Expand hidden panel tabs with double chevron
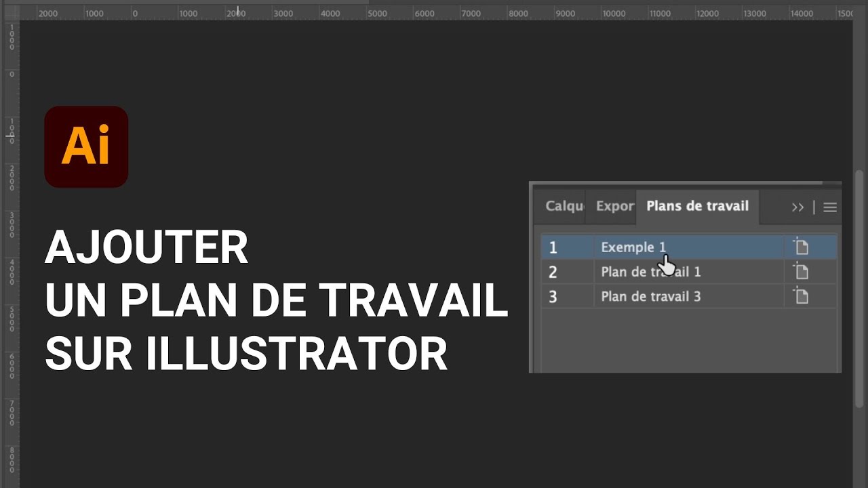This screenshot has width=868, height=488. (797, 207)
